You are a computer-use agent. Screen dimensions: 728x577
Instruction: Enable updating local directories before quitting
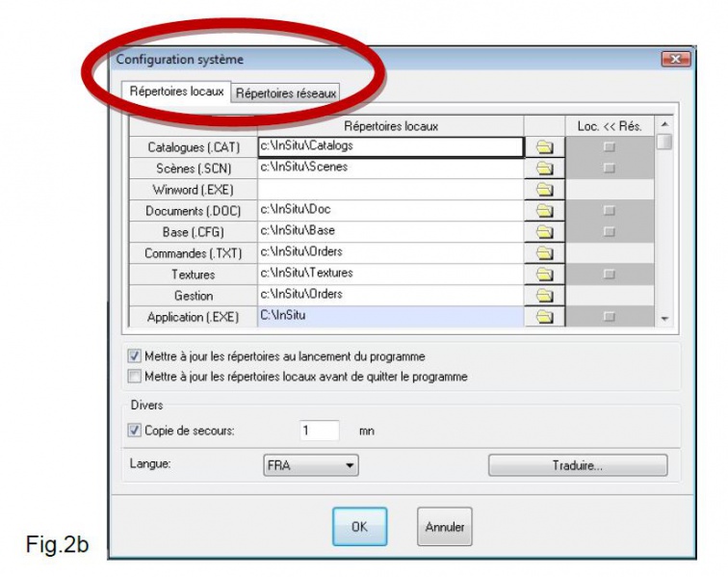click(136, 377)
